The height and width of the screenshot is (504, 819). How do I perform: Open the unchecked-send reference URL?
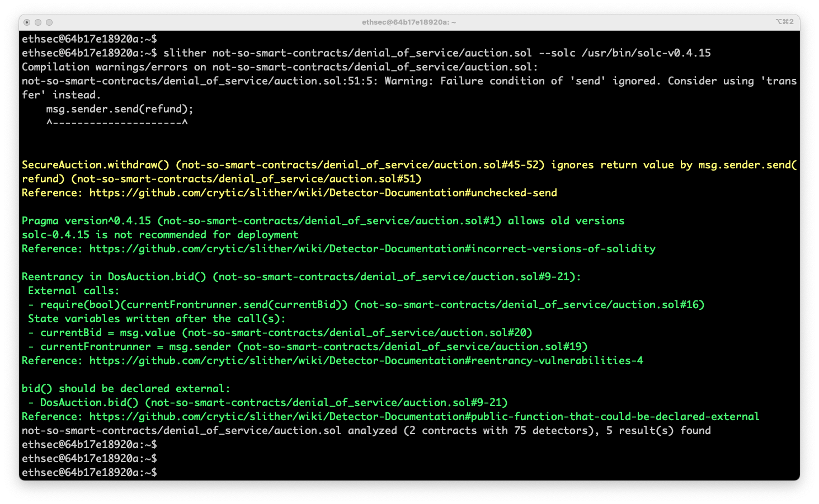click(x=323, y=193)
